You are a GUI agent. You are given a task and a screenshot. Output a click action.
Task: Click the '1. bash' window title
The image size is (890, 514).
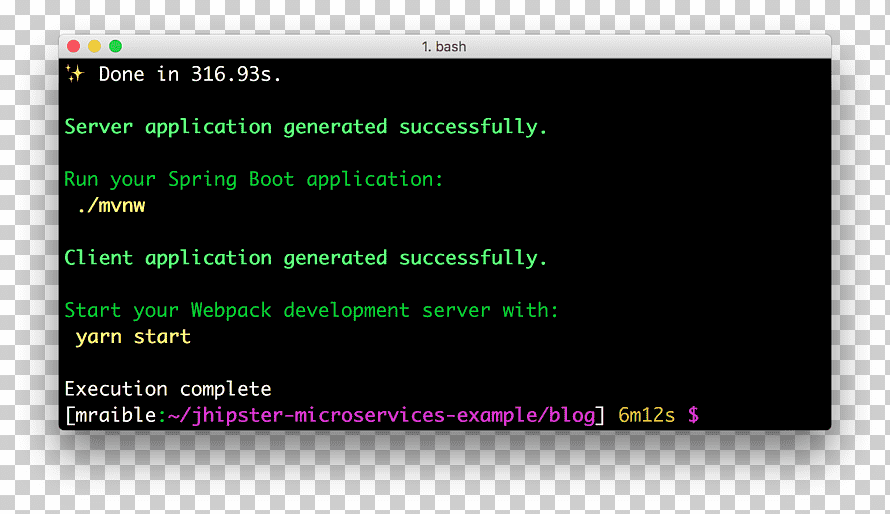coord(444,47)
